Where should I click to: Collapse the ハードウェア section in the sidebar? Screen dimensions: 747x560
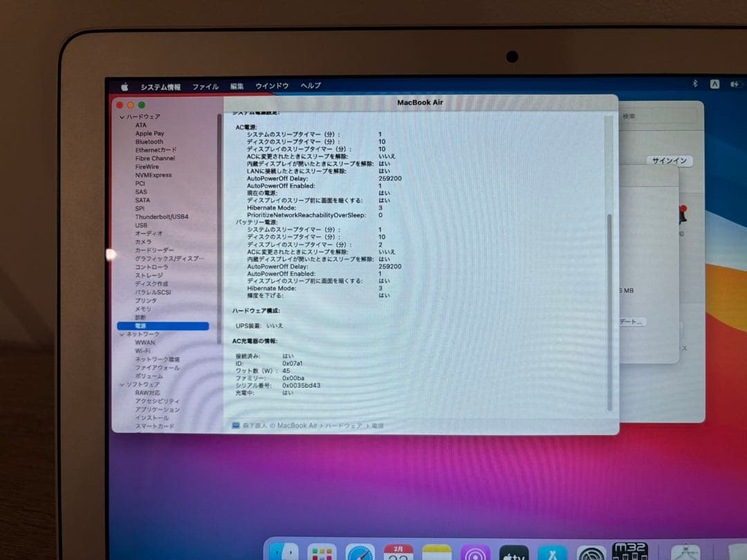[120, 117]
